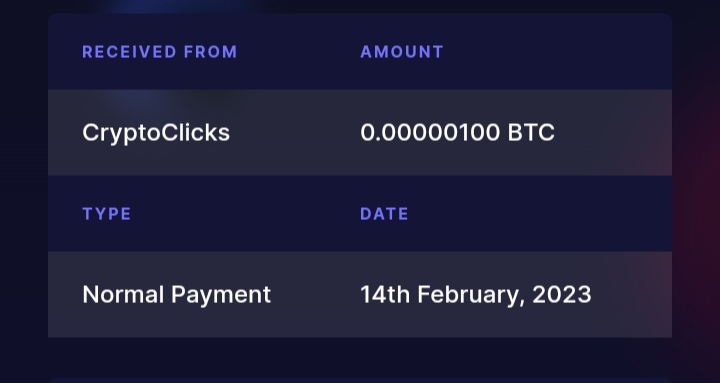Click the 14th day in the date
Viewport: 720px width, 383px height.
click(x=385, y=294)
